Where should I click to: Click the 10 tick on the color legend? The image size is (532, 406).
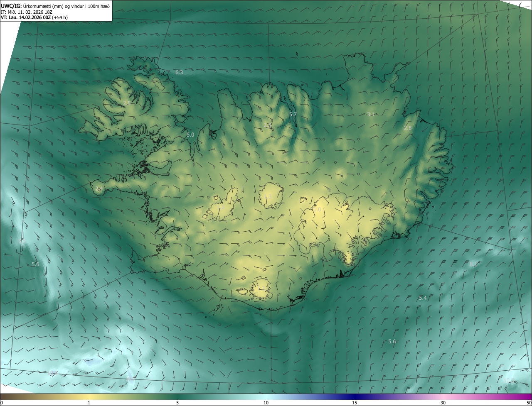pos(266,403)
